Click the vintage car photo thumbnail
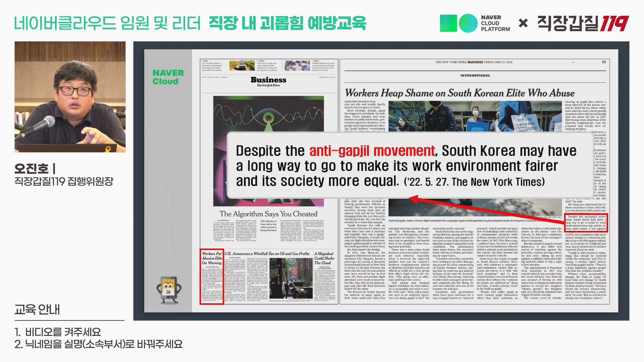The width and height of the screenshot is (644, 362). [x=242, y=65]
